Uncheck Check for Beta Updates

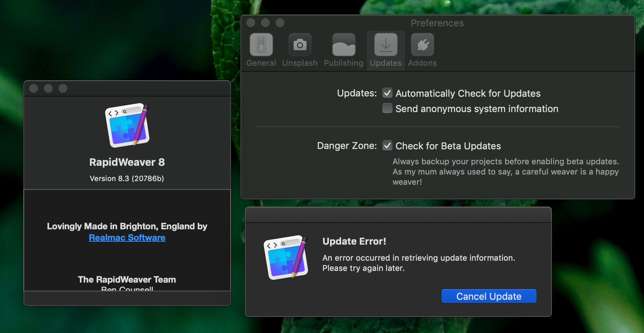(387, 146)
